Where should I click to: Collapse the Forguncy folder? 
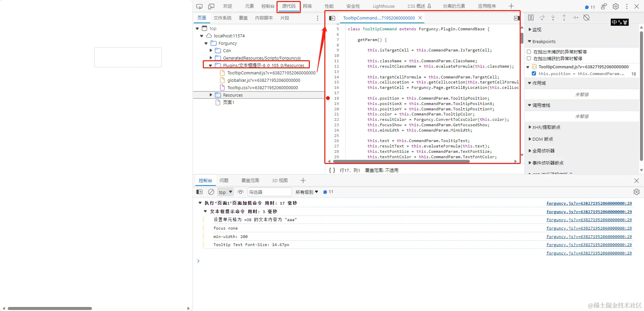tap(206, 43)
